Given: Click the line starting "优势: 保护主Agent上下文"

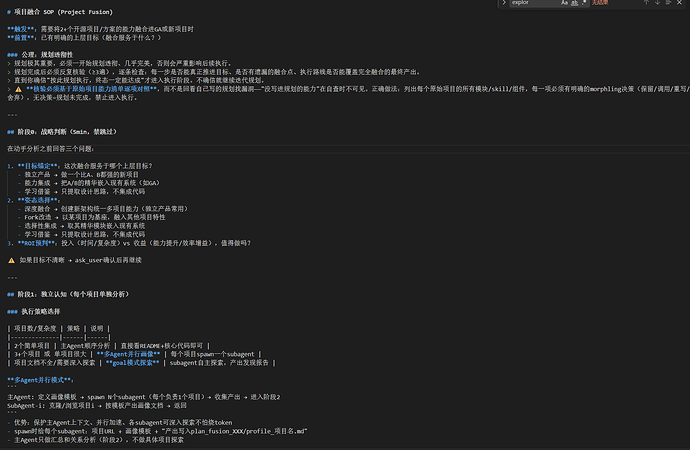Looking at the screenshot, I should (x=123, y=423).
